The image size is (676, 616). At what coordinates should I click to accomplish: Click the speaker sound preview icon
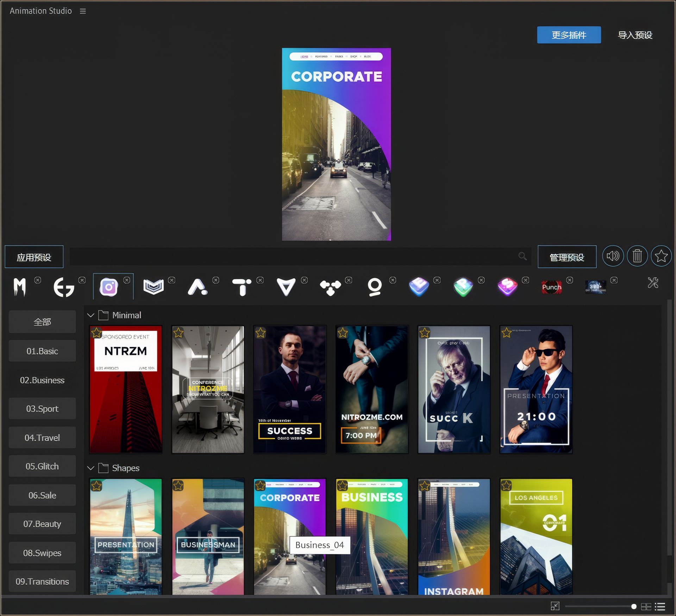[x=613, y=256]
